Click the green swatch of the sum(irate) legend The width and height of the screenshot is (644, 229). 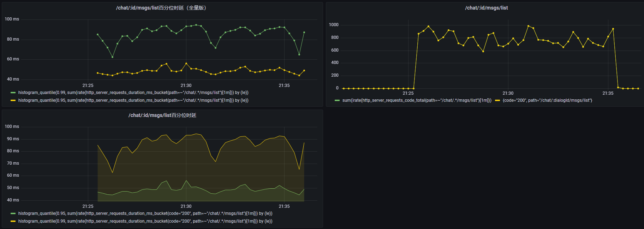[337, 100]
